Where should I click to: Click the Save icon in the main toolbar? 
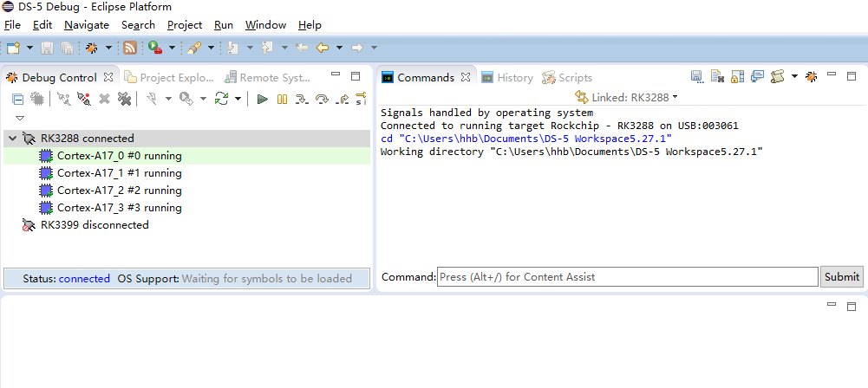[47, 48]
